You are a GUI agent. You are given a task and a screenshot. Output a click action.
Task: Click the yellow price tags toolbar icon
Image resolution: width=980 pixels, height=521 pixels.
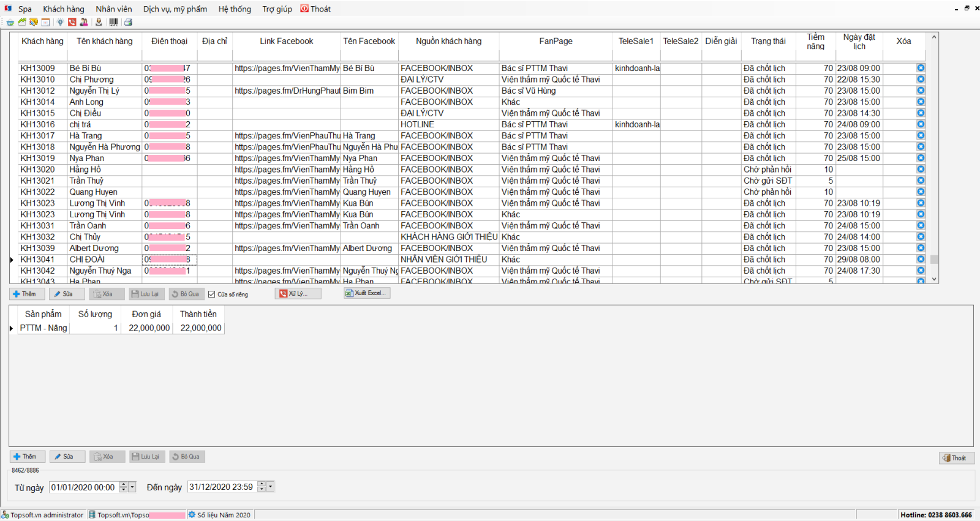34,22
